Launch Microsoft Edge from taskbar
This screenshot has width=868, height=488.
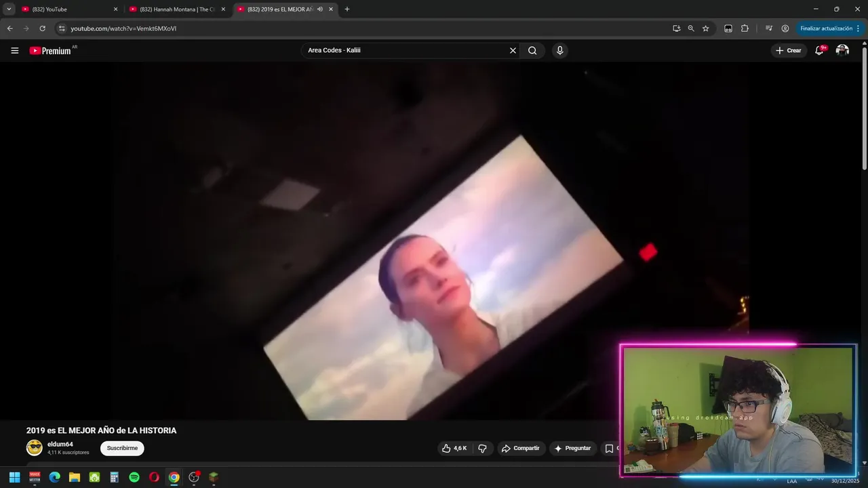coord(54,477)
